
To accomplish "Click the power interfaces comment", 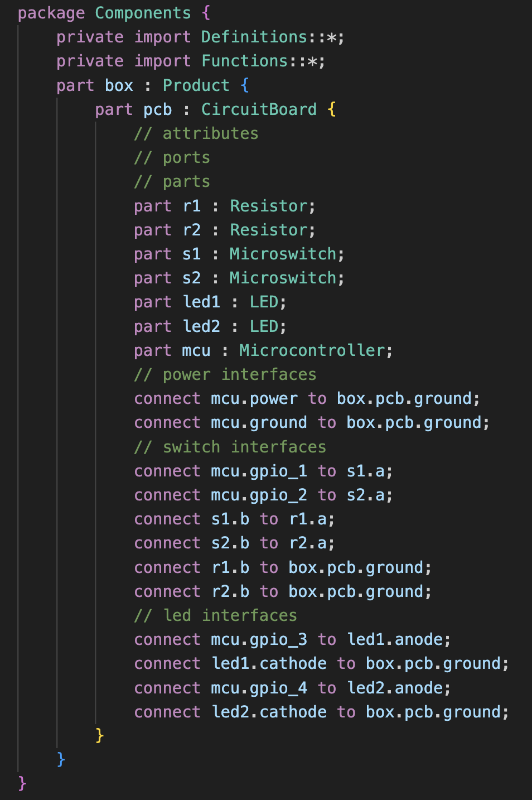I will click(225, 374).
